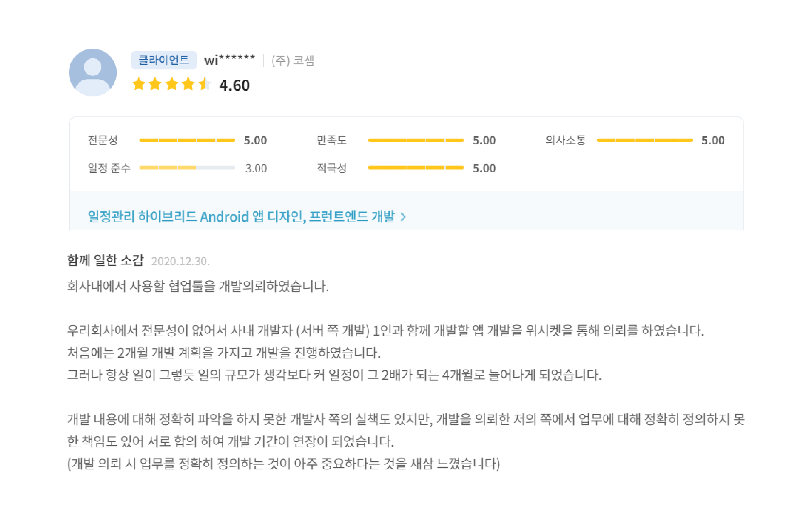Click username wi******

(229, 60)
